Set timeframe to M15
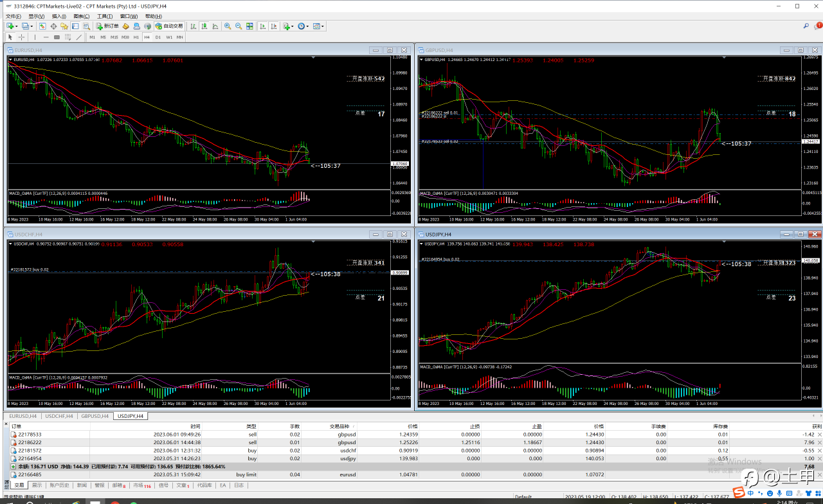823x504 pixels. click(114, 37)
